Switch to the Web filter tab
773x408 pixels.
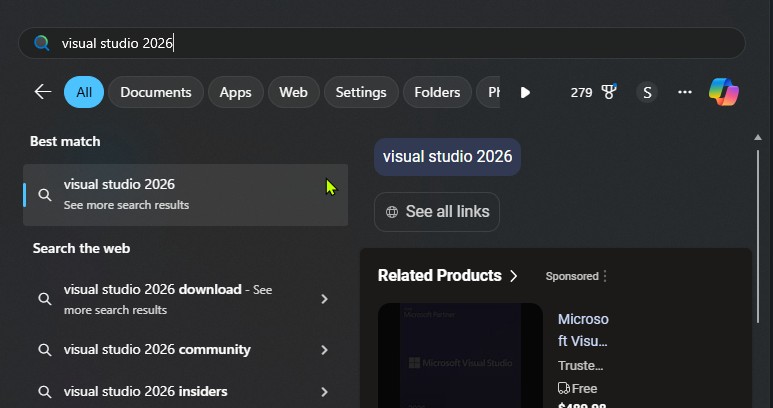point(293,92)
